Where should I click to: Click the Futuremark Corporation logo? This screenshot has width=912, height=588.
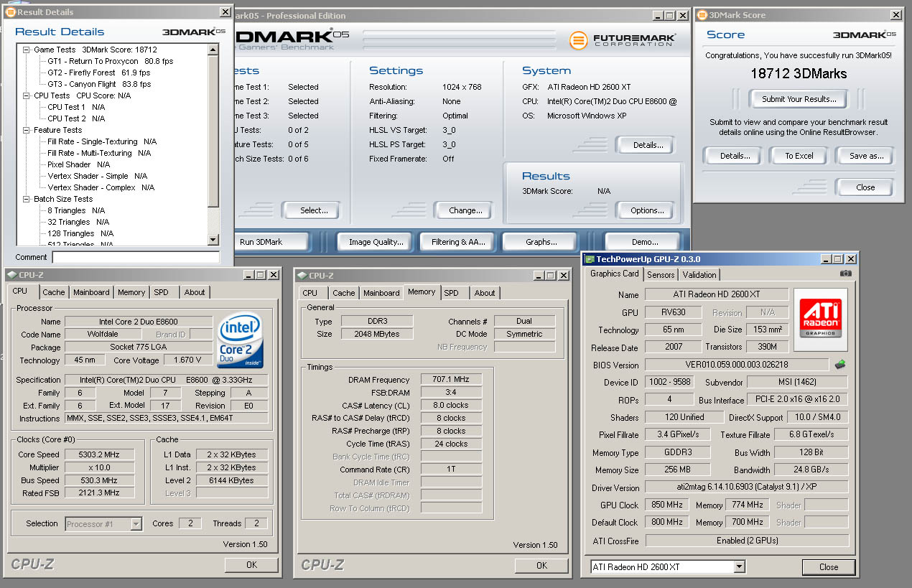pyautogui.click(x=623, y=41)
